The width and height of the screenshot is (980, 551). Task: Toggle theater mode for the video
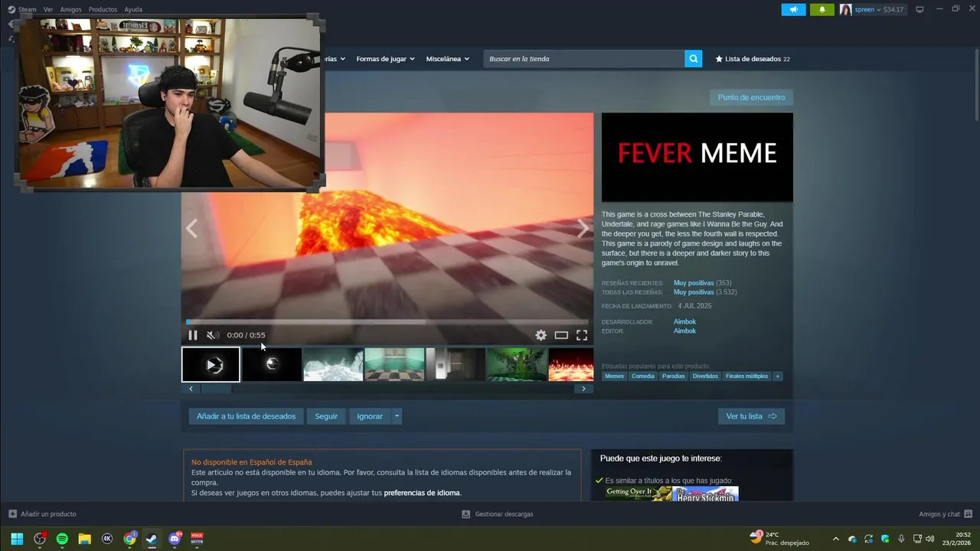[561, 335]
